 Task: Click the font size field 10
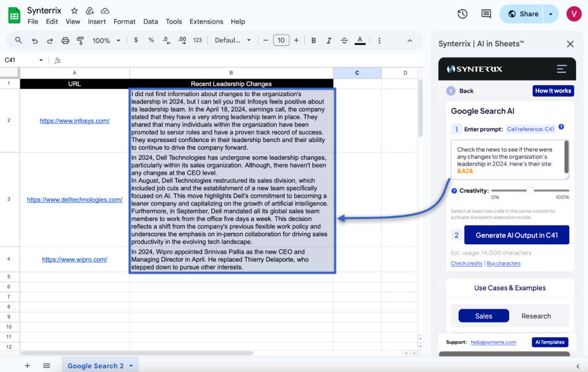[x=281, y=40]
